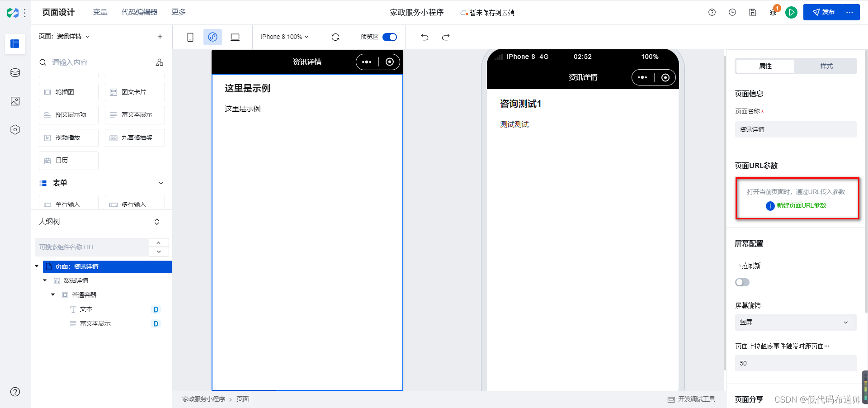
Task: Open the help icon at sidebar bottom
Action: (x=15, y=392)
